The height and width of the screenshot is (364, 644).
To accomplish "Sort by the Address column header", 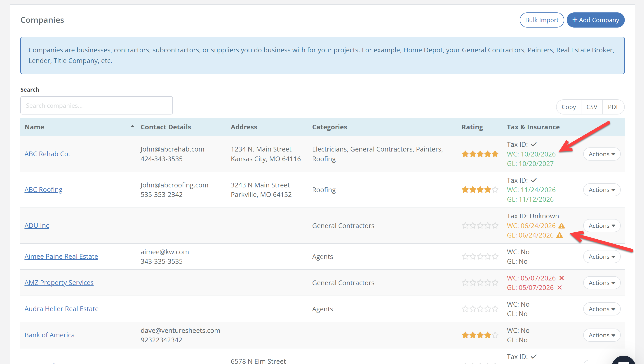I will (244, 127).
